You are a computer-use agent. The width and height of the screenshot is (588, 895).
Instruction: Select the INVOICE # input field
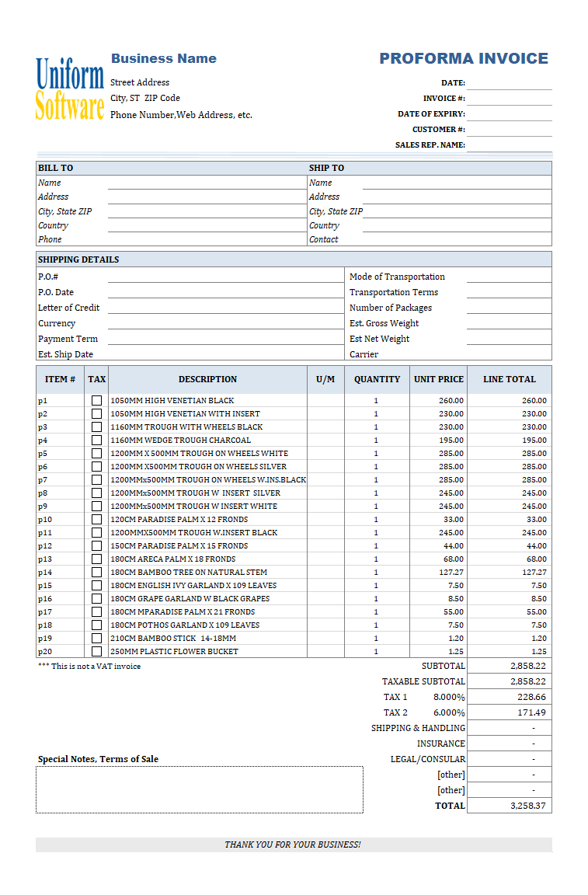(x=510, y=98)
